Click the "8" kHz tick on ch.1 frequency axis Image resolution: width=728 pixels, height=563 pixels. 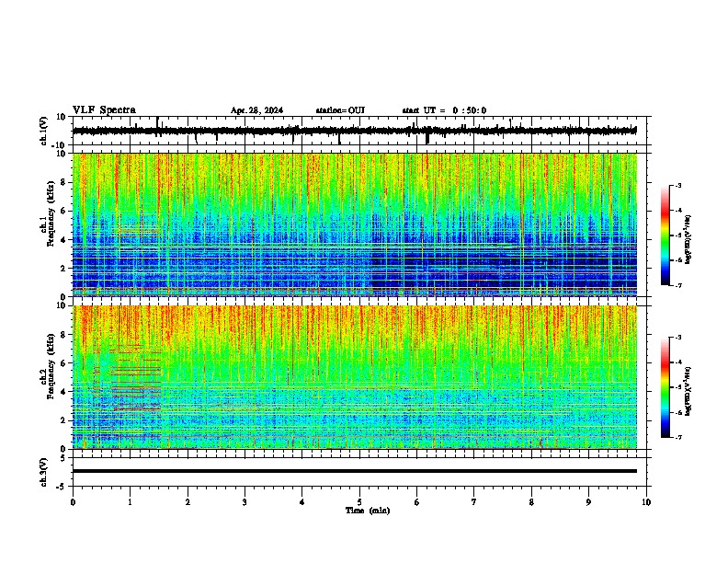[64, 182]
